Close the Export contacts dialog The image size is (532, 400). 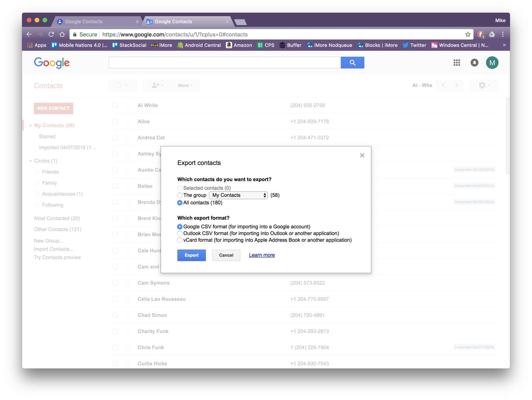coord(362,155)
